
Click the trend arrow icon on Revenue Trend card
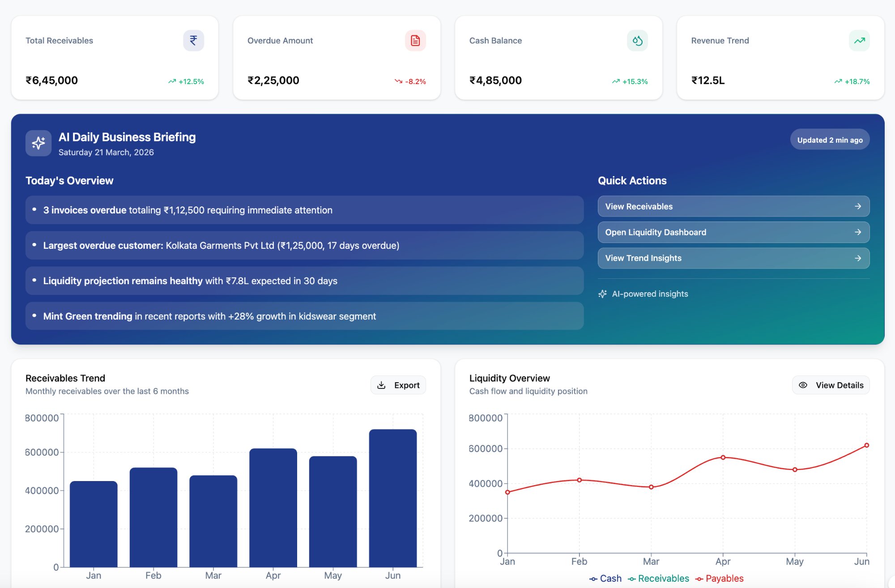859,40
